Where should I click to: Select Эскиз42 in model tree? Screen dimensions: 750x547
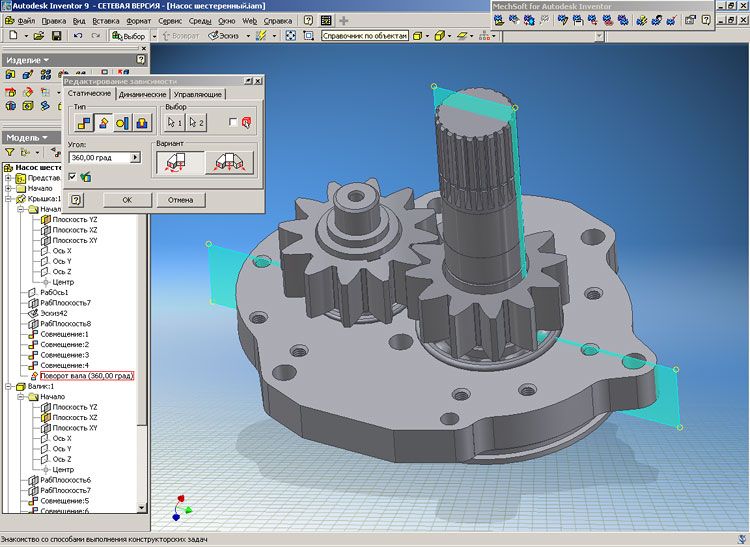click(x=54, y=313)
